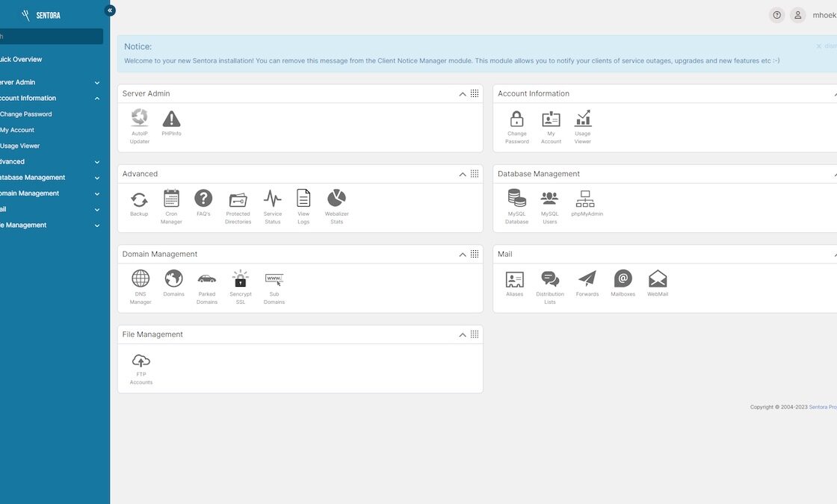837x504 pixels.
Task: Select Usage Viewer in the sidebar
Action: 20,146
